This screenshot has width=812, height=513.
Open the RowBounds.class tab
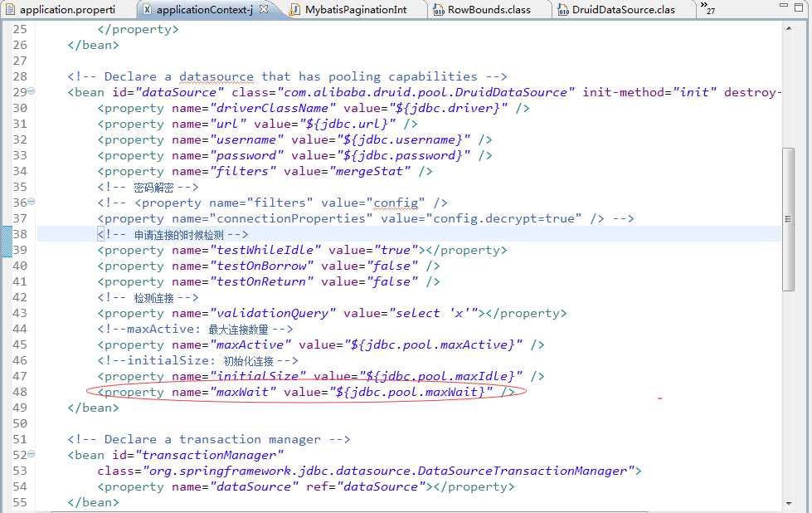(489, 10)
